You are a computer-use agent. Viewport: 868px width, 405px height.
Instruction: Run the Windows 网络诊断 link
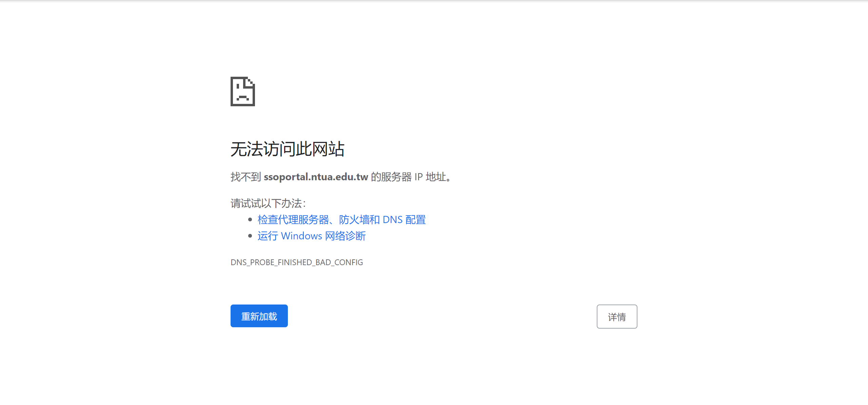[311, 236]
